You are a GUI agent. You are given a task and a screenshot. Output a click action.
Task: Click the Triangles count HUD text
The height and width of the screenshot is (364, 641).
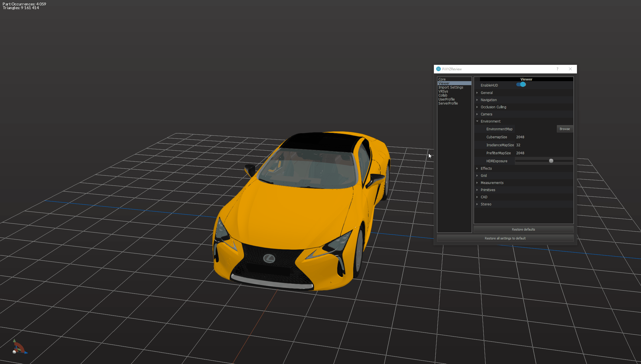(21, 8)
